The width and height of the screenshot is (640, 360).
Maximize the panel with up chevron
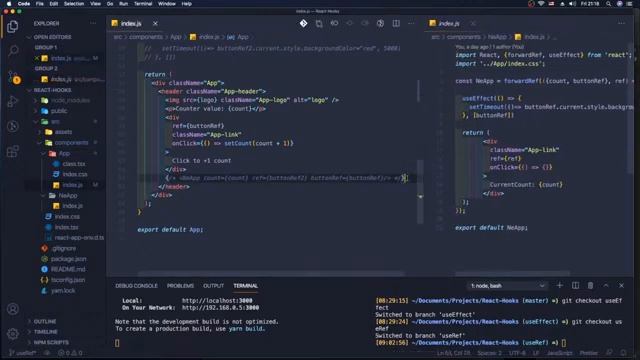pyautogui.click(x=606, y=285)
